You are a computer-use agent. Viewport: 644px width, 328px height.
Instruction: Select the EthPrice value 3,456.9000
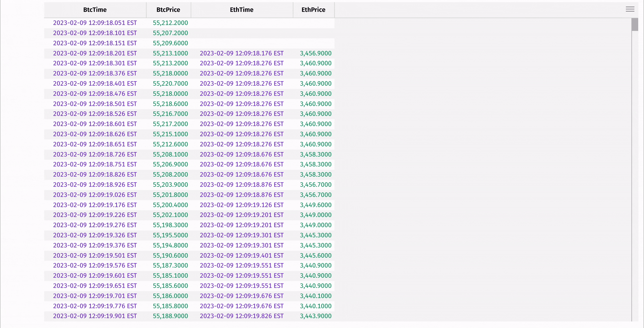point(315,53)
